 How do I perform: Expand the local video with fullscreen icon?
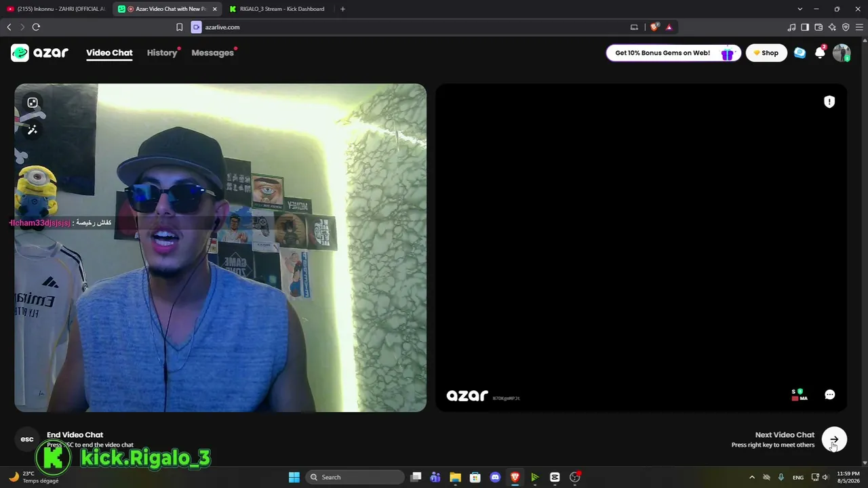click(33, 102)
